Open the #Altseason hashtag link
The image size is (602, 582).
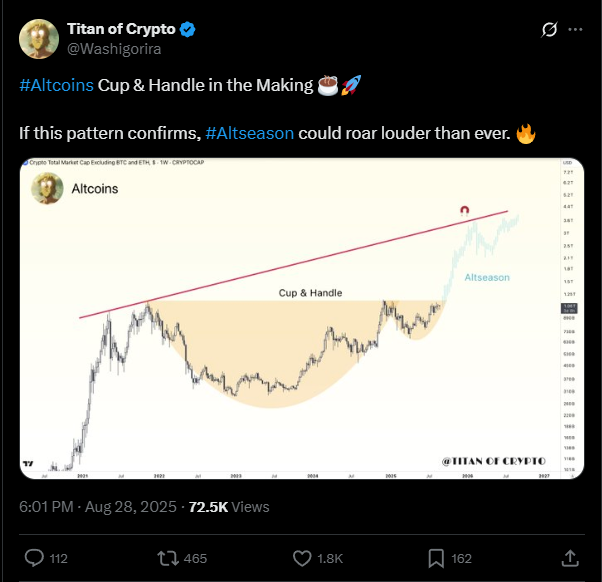[250, 133]
